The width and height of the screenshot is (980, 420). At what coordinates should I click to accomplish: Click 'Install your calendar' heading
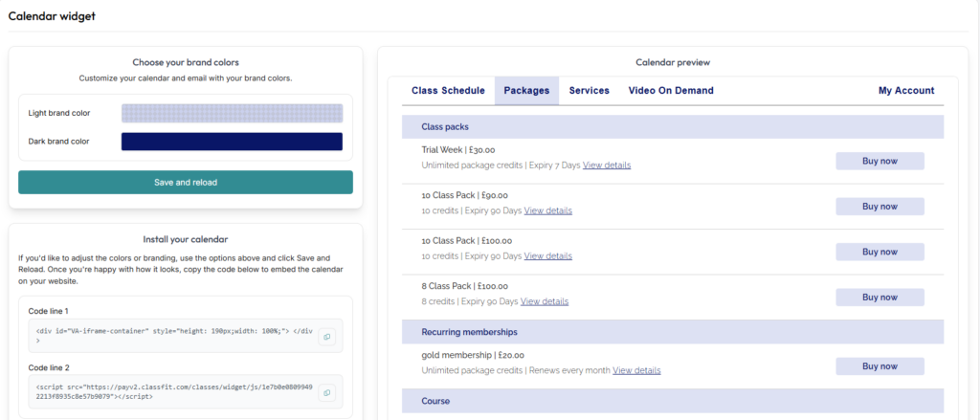click(x=186, y=239)
